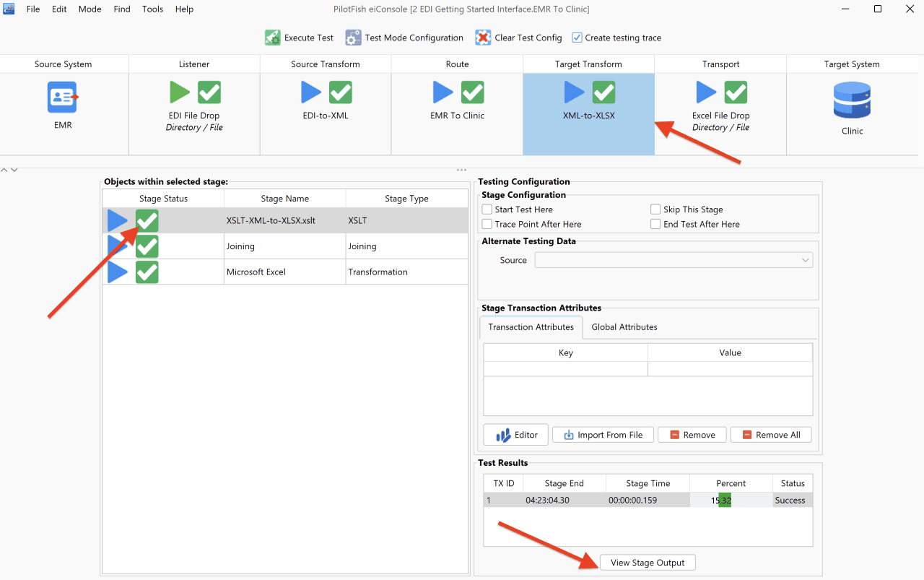Select the EMR To Clinic route label
The width and height of the screenshot is (924, 580).
[x=457, y=116]
